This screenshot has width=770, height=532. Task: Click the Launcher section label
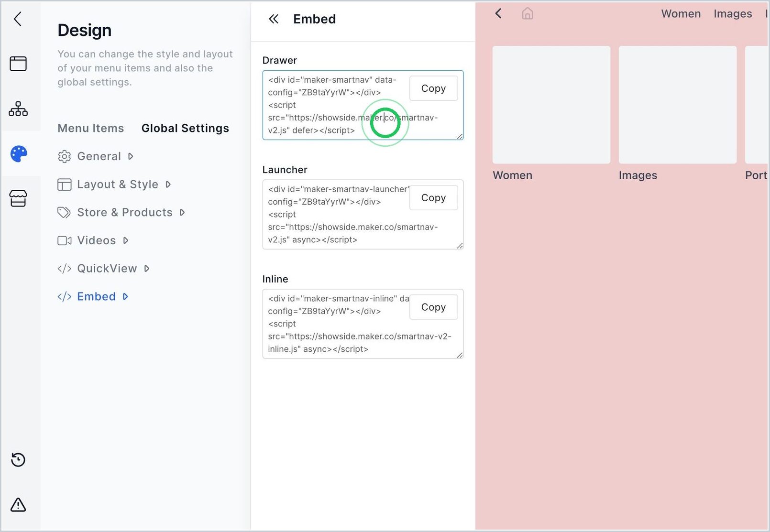pos(285,170)
